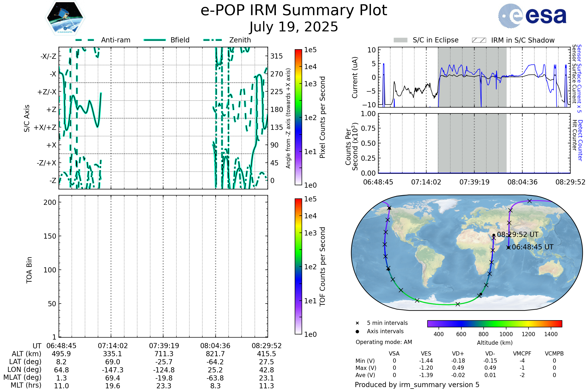Click the Produced by irm_summary version text
Viewport: 588px width, 392px height.
coord(417,385)
